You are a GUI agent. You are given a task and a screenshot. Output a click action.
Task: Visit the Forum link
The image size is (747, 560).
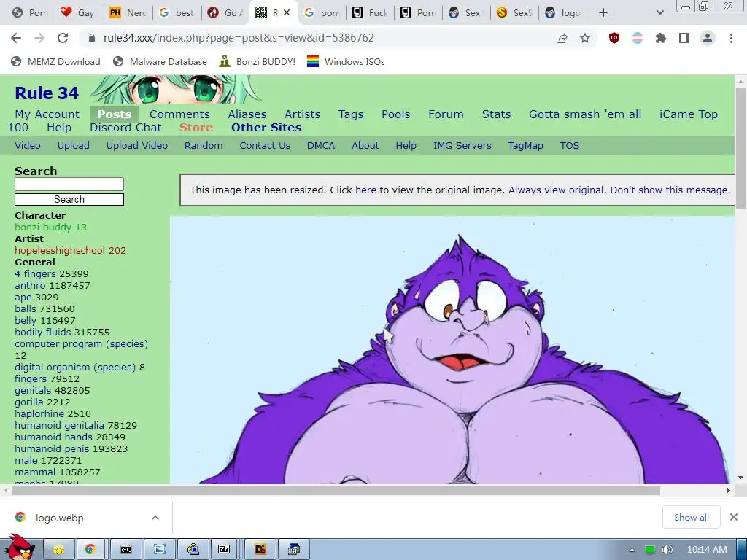coord(446,114)
